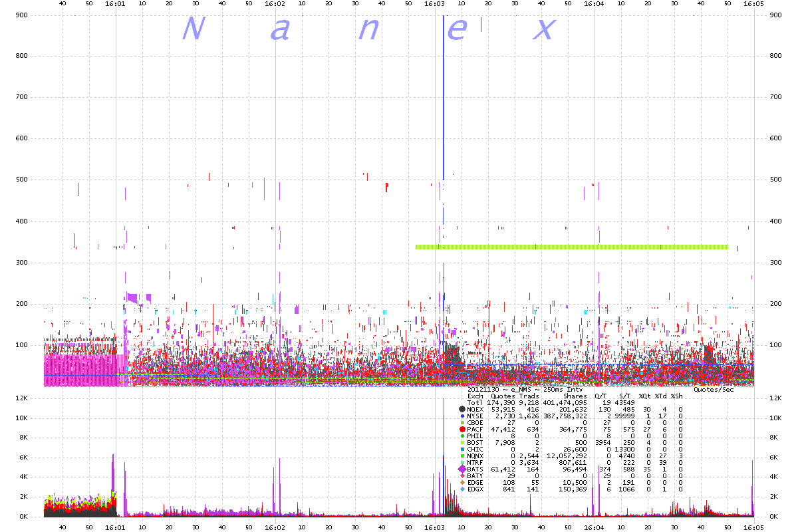
Task: Click BATS quotes value 61,412
Action: click(503, 469)
